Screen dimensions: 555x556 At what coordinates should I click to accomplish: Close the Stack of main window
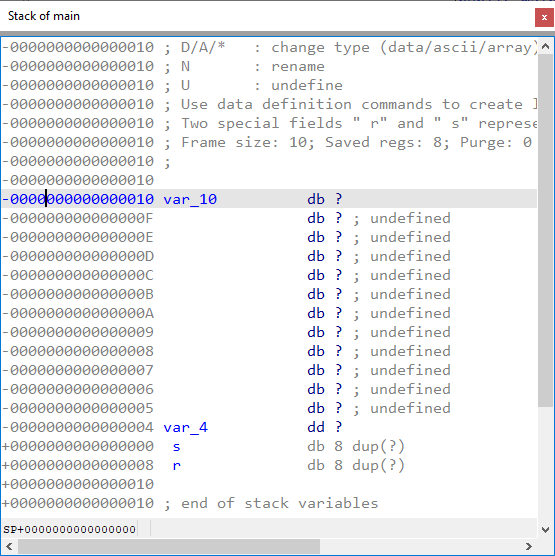[x=544, y=17]
